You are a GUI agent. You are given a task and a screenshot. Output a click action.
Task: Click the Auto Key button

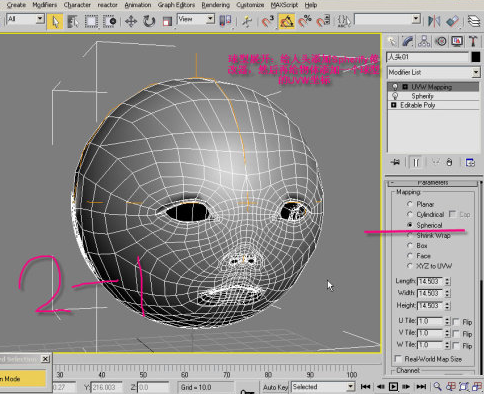click(x=275, y=387)
